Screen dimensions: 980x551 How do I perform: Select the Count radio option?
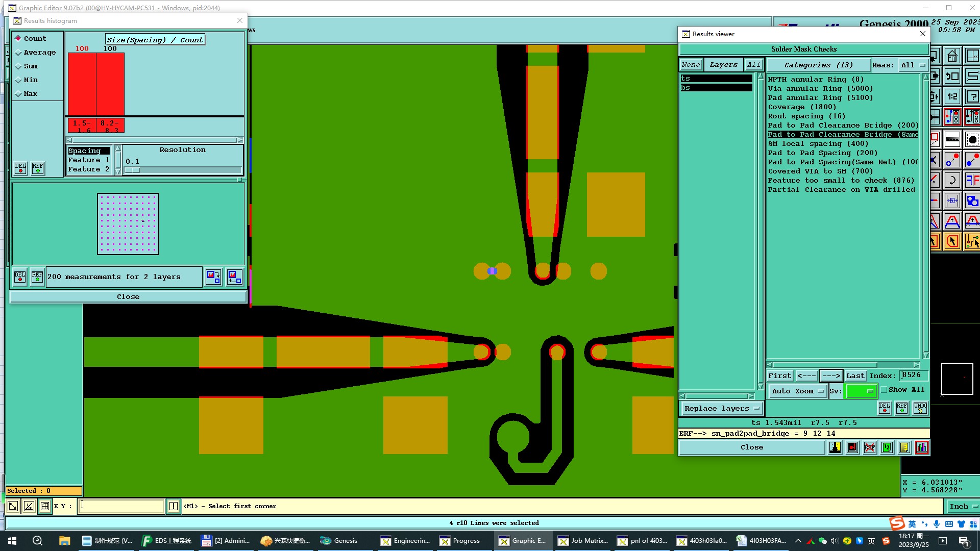[x=31, y=38]
